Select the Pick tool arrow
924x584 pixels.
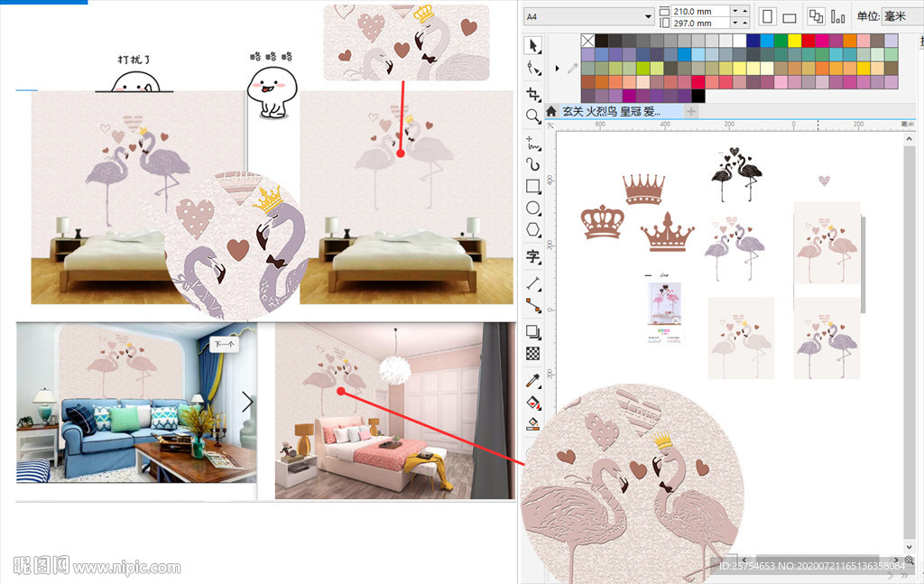click(533, 45)
